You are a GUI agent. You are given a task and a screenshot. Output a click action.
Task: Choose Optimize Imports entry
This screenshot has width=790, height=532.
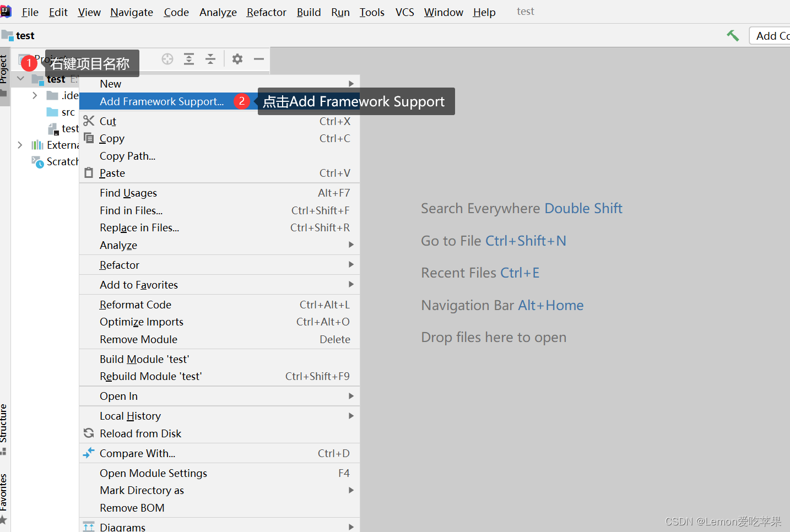coord(219,322)
